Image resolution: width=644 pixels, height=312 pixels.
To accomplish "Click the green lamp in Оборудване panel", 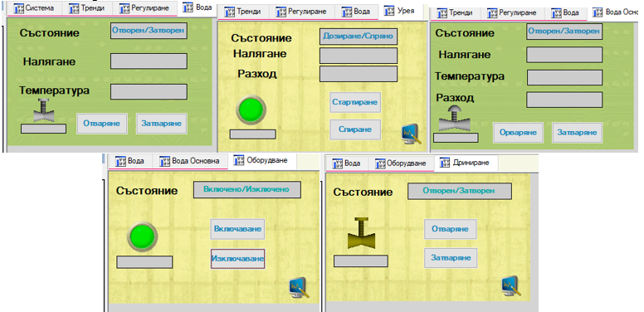I will click(142, 236).
